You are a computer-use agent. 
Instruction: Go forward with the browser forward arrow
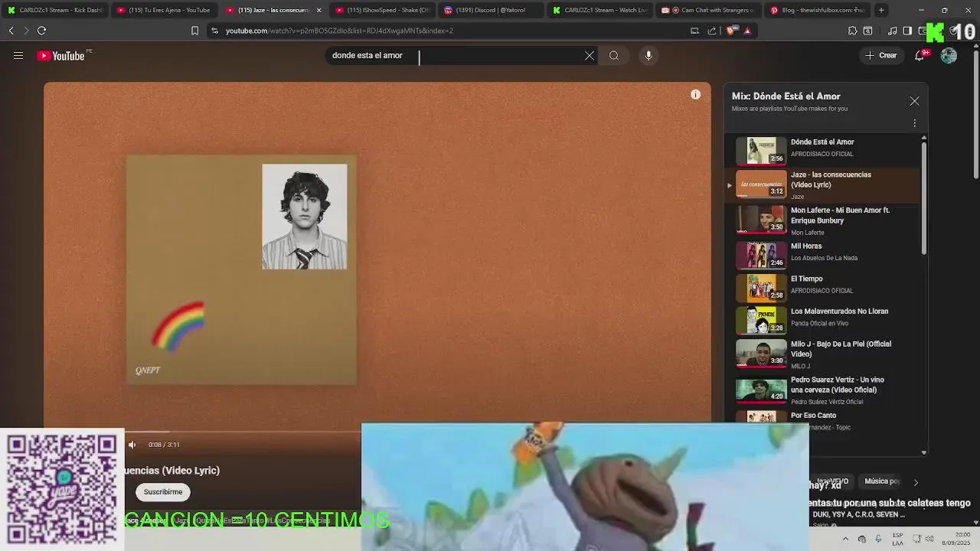click(26, 31)
